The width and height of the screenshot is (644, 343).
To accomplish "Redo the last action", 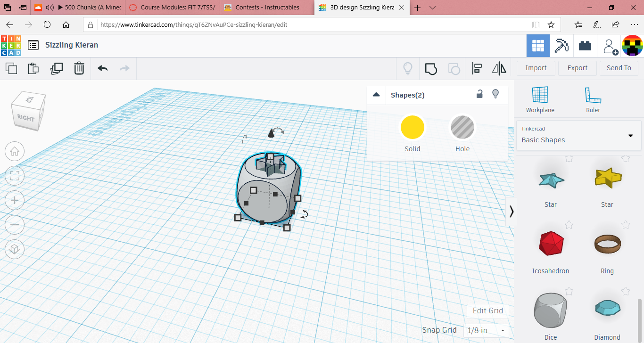I will pyautogui.click(x=124, y=68).
